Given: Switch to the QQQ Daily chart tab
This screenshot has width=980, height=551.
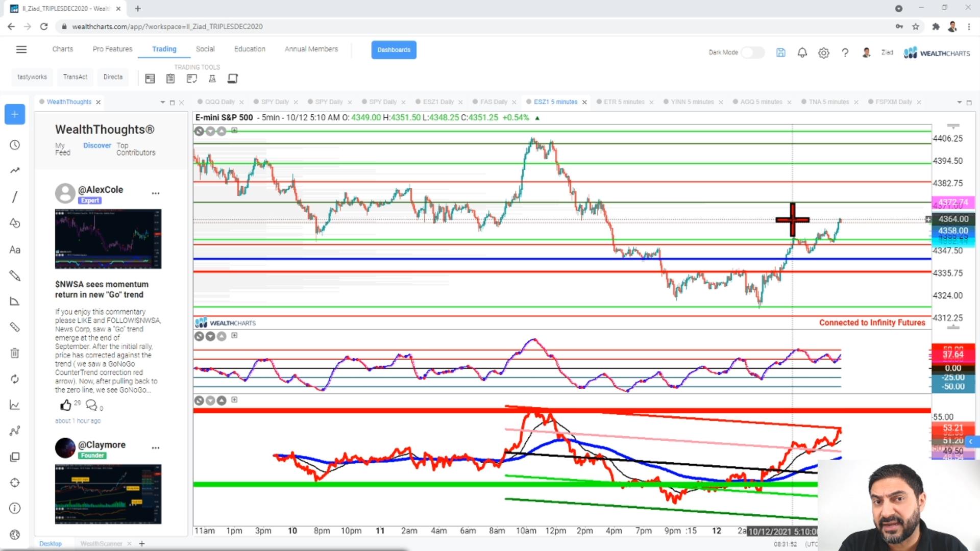Looking at the screenshot, I should click(x=219, y=102).
